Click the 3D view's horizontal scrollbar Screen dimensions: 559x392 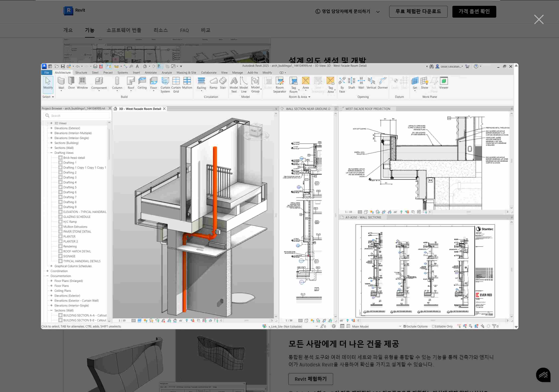246,320
